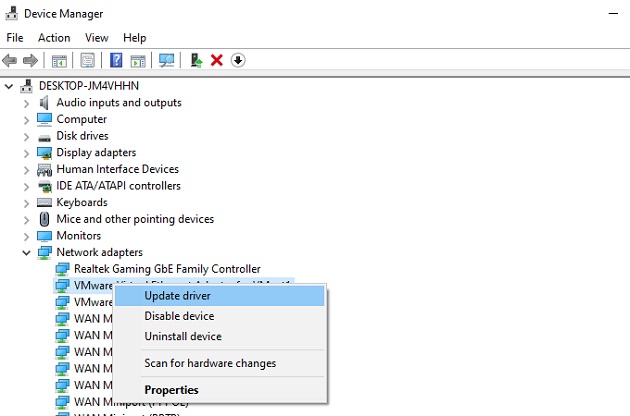
Task: Click the blue Help question-mark icon
Action: pos(116,60)
